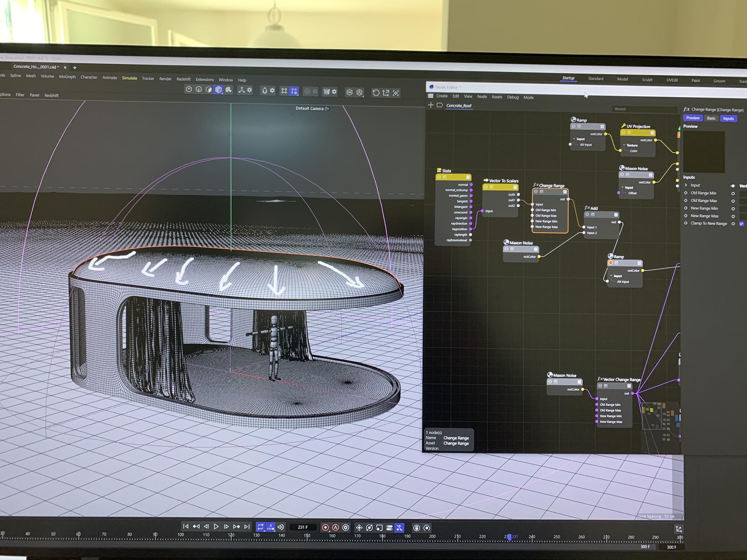Click the rightmost round icon in the timeline bar
This screenshot has width=747, height=560.
(x=427, y=528)
